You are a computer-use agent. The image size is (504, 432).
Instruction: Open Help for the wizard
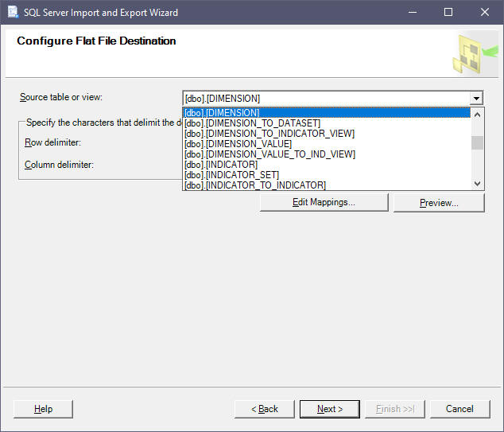[x=43, y=409]
